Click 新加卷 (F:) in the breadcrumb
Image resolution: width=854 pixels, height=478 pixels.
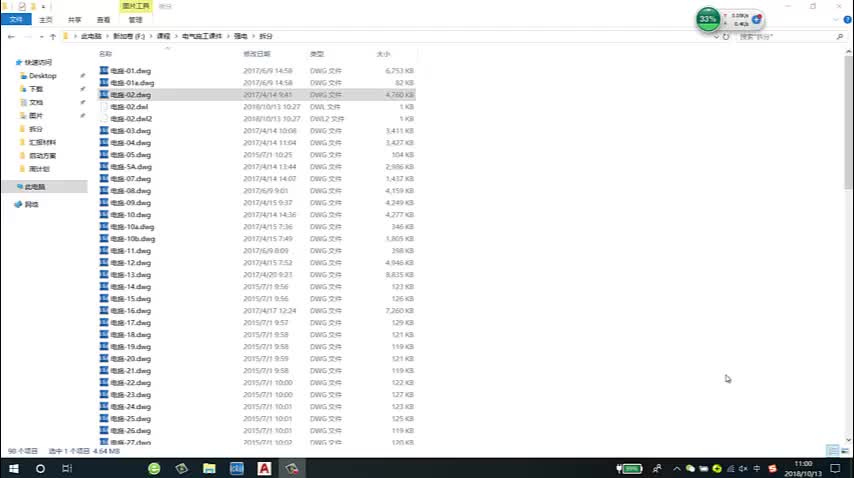(x=129, y=36)
